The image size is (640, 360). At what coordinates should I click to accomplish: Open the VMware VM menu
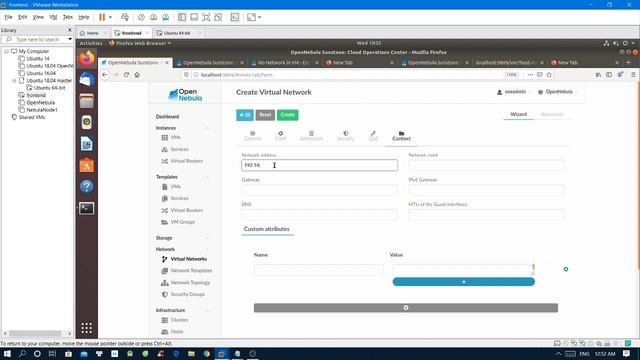click(x=53, y=17)
